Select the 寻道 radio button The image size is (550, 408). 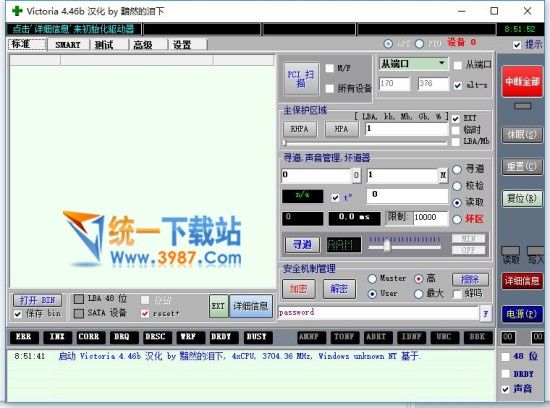457,169
